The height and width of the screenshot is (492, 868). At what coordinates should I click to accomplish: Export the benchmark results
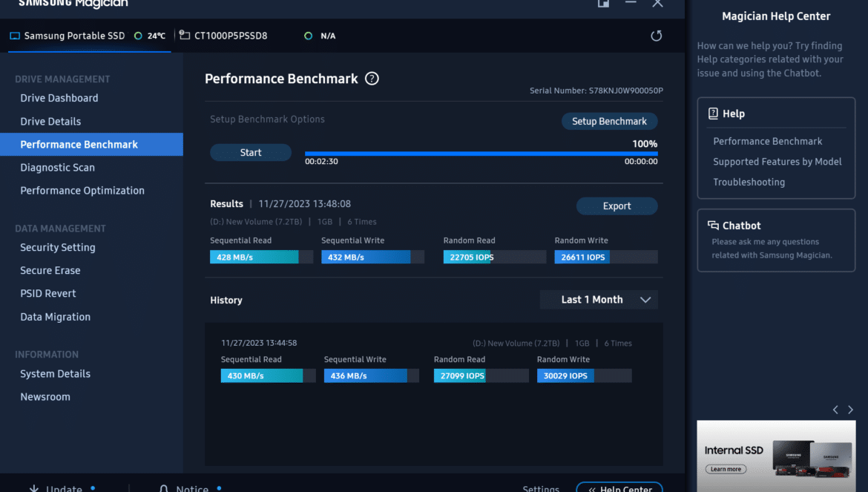[x=617, y=206]
